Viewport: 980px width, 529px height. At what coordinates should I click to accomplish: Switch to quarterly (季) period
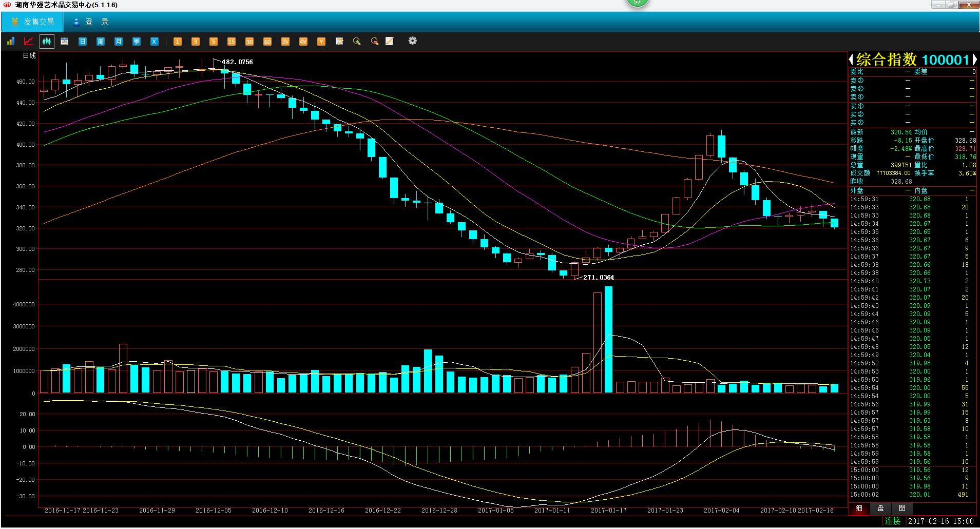coord(137,41)
